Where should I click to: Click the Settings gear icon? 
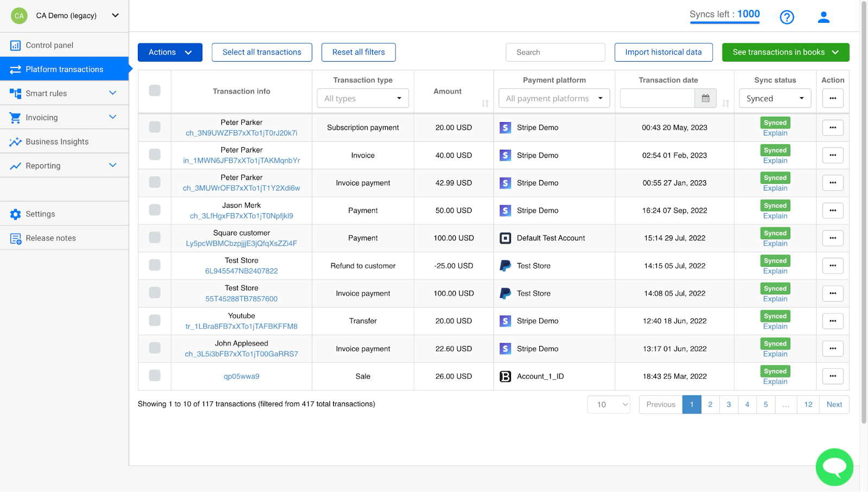[x=15, y=214]
